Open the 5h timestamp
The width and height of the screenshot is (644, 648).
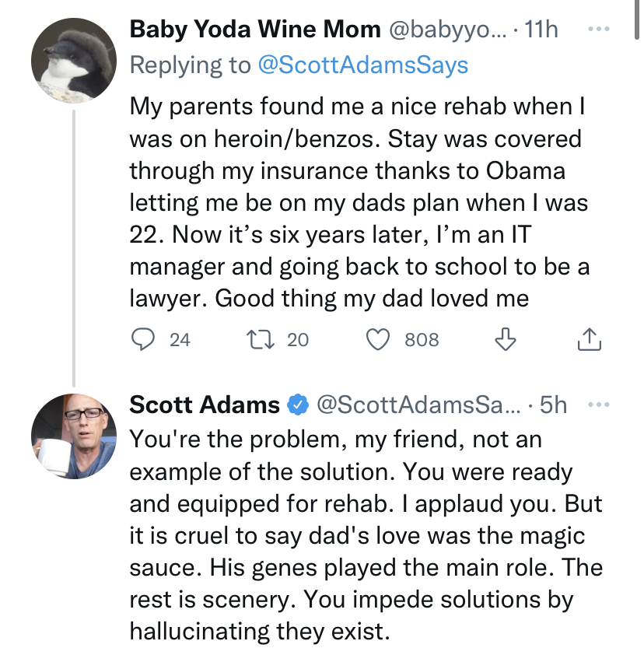click(x=553, y=405)
